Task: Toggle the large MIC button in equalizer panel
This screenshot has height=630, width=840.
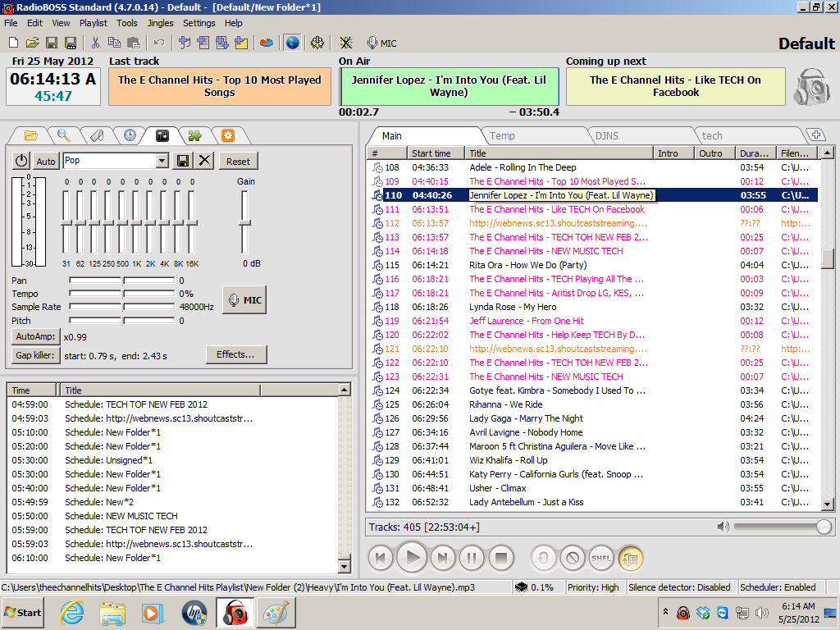Action: (244, 300)
